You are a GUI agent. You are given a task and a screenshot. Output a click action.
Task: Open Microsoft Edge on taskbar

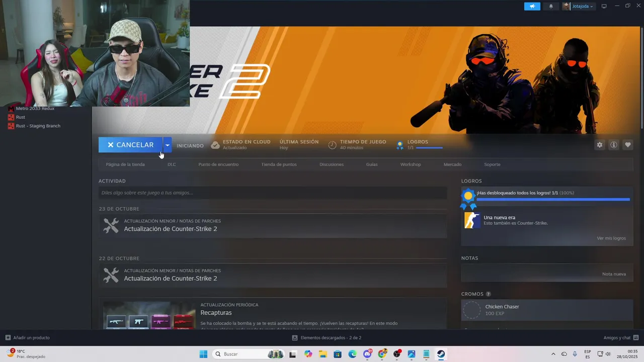click(x=352, y=354)
